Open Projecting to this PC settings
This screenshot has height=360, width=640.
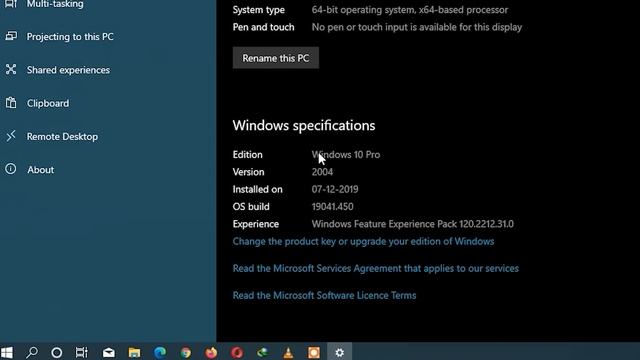[70, 37]
